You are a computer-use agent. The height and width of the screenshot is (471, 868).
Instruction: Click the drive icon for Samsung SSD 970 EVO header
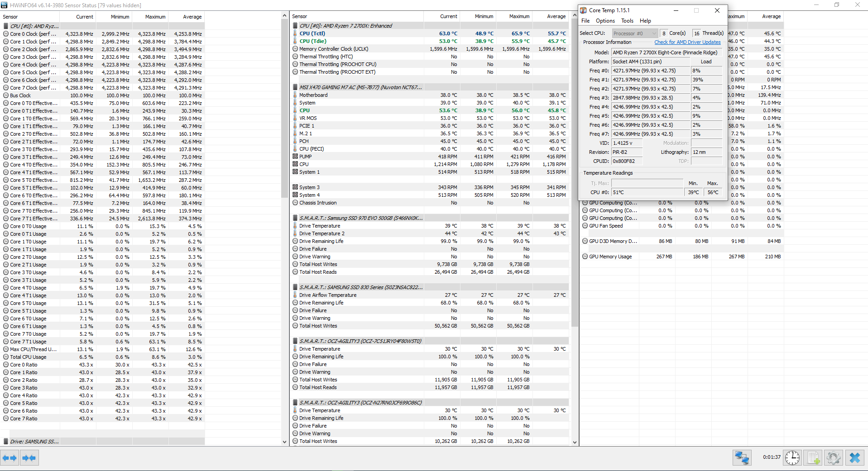(295, 218)
